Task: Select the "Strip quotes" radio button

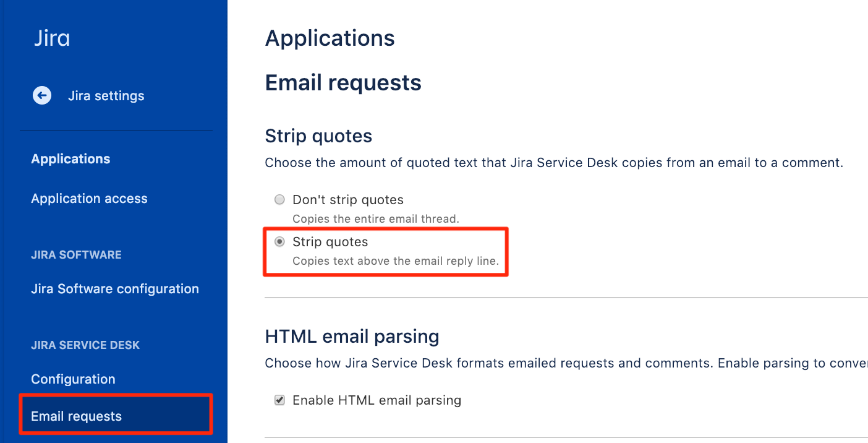Action: (279, 242)
